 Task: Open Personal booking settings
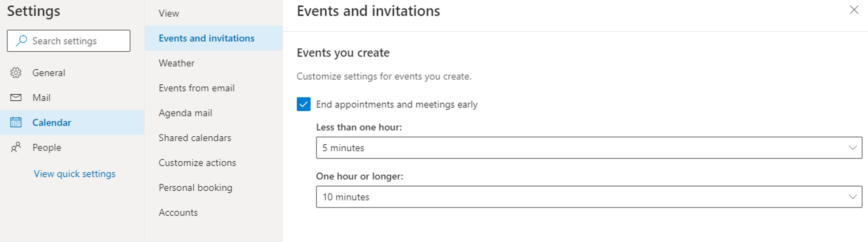click(195, 188)
